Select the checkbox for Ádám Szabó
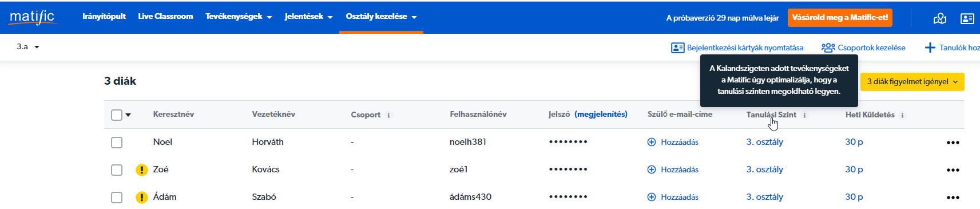Screen dimensions: 980x209 click(117, 198)
